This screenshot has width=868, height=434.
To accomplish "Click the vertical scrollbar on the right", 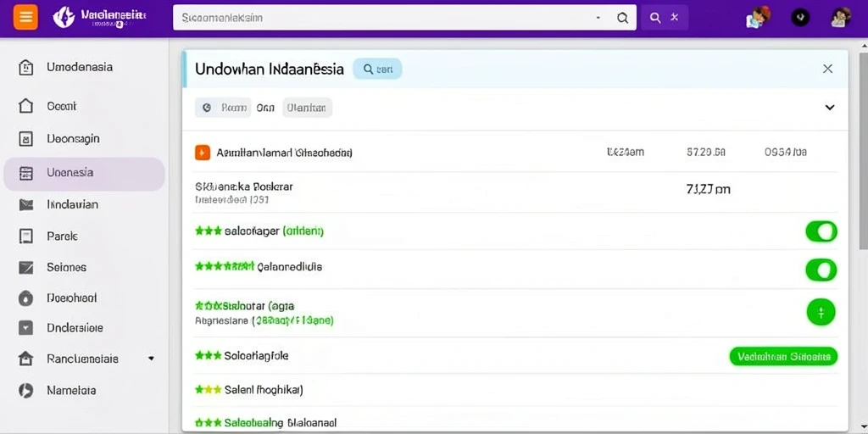I will 863,151.
